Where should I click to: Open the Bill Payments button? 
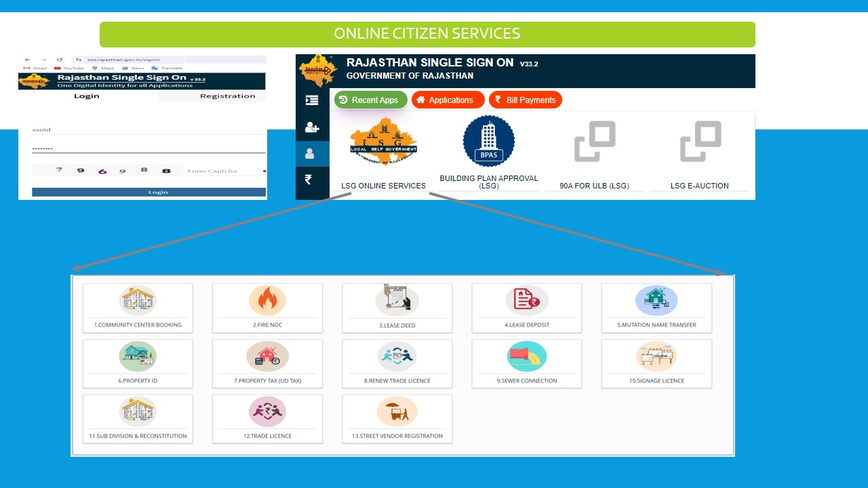(x=525, y=100)
